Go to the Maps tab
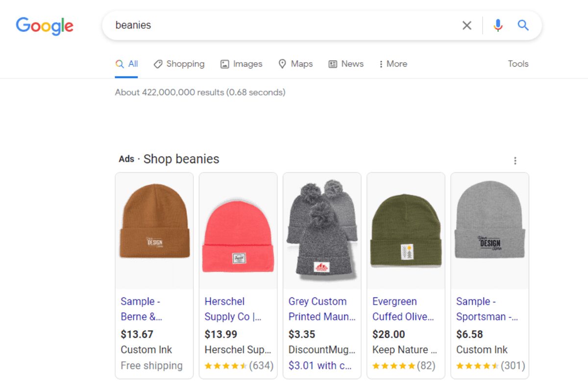This screenshot has height=392, width=588. 295,64
